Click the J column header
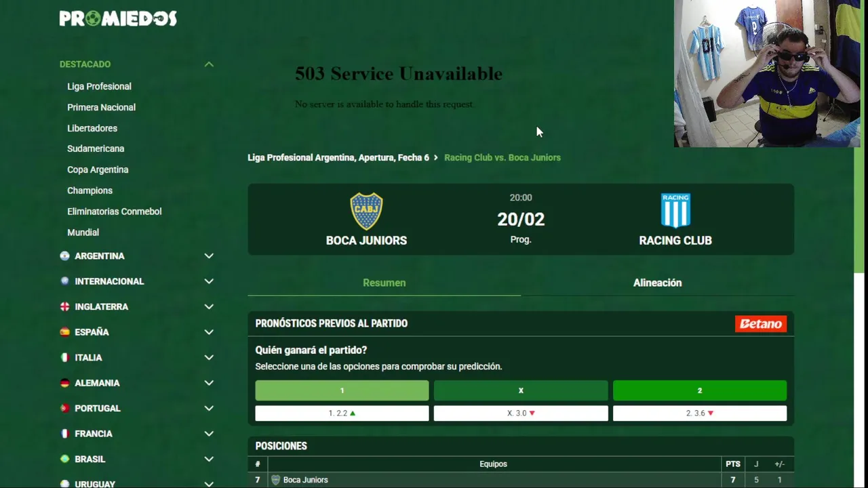The height and width of the screenshot is (488, 868). pos(756,464)
